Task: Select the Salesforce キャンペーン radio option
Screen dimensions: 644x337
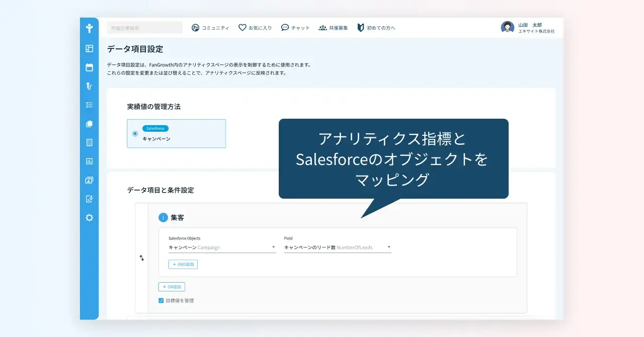Action: point(135,133)
